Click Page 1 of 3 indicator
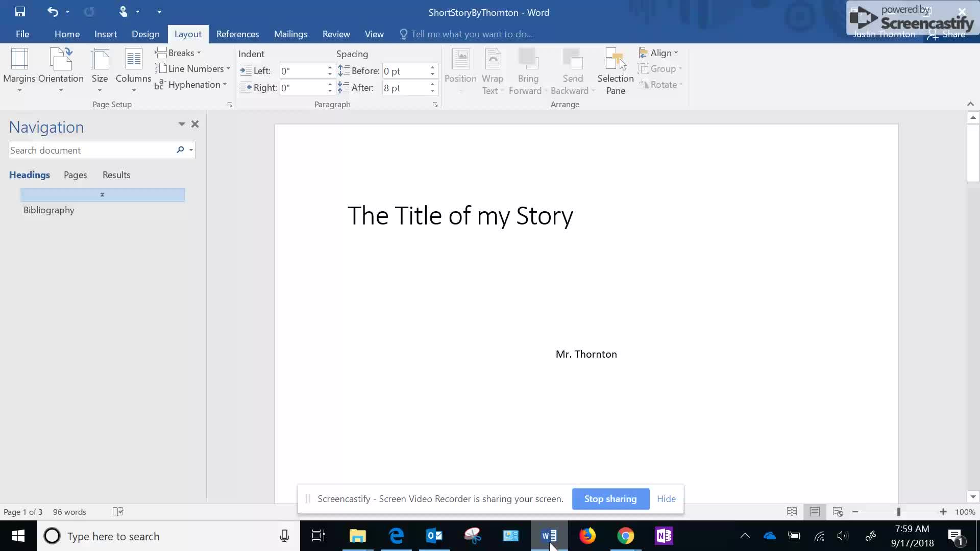 coord(23,512)
